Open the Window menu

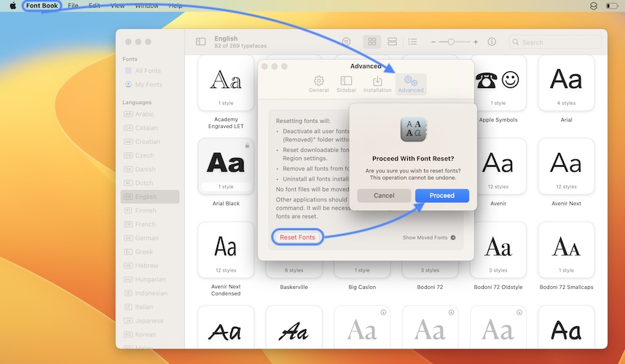pyautogui.click(x=146, y=6)
